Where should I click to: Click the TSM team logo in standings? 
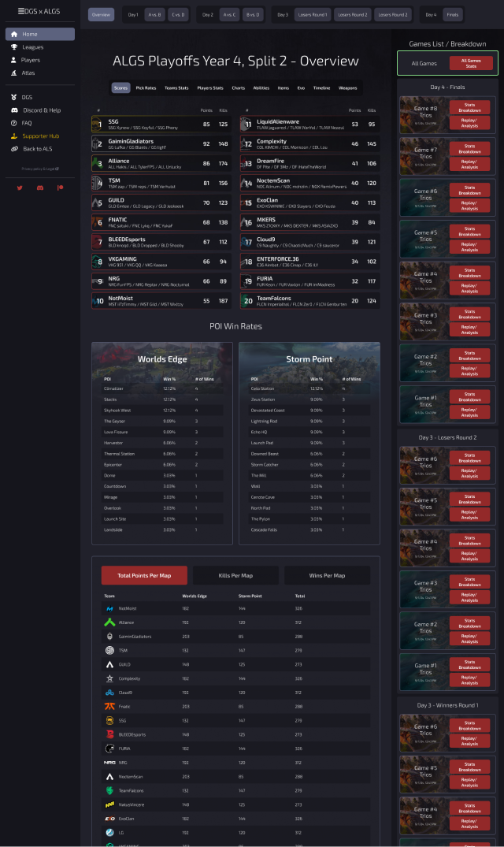(x=97, y=183)
